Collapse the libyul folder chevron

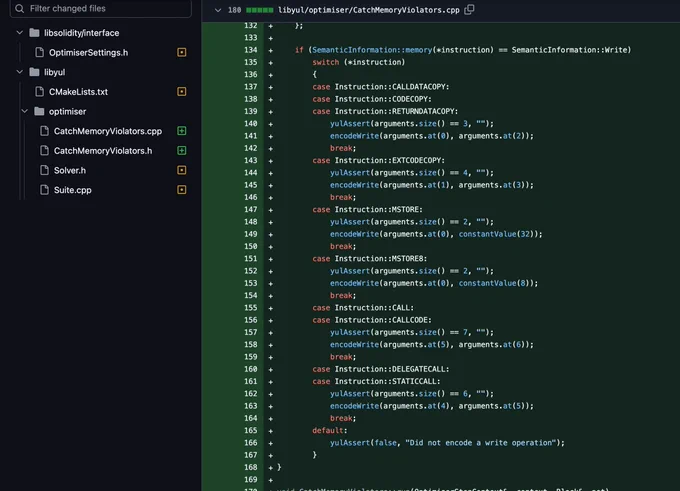(x=20, y=72)
